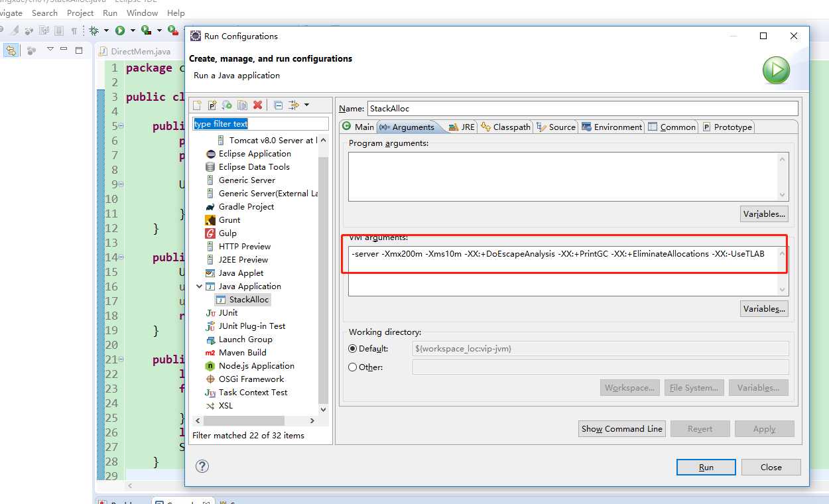The width and height of the screenshot is (829, 504).
Task: Click the Run button in dialog
Action: tap(706, 467)
